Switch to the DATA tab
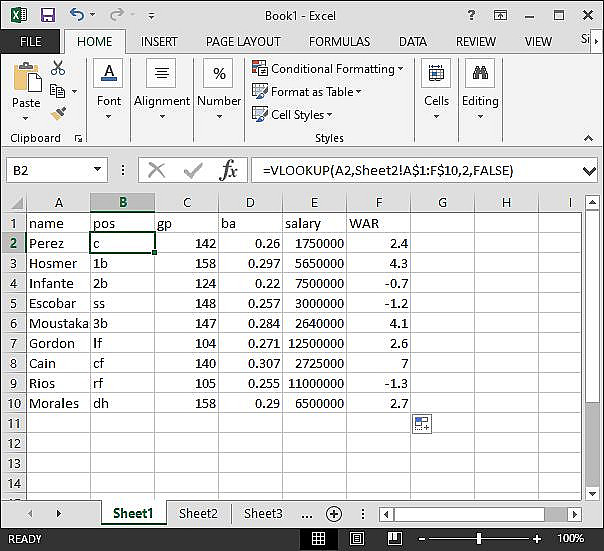The width and height of the screenshot is (604, 551). (413, 41)
